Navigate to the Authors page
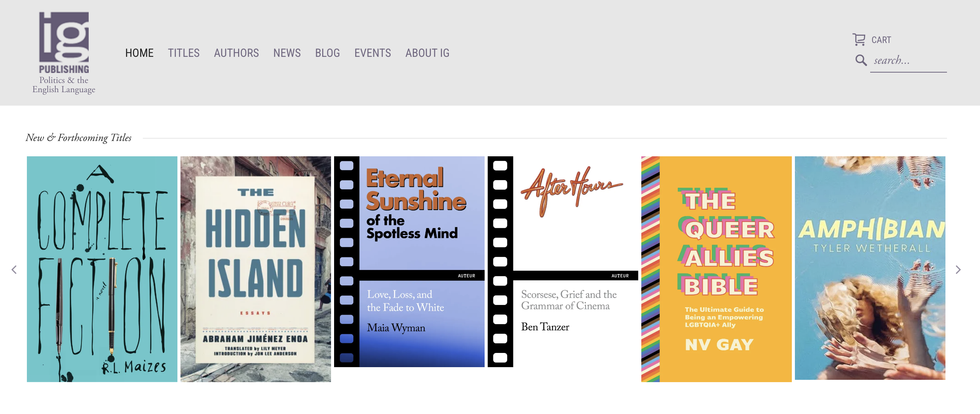The image size is (980, 414). point(236,53)
